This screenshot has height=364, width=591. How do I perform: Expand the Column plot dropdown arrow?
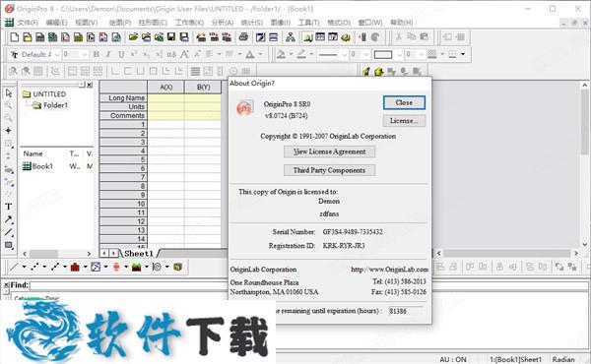[x=85, y=268]
